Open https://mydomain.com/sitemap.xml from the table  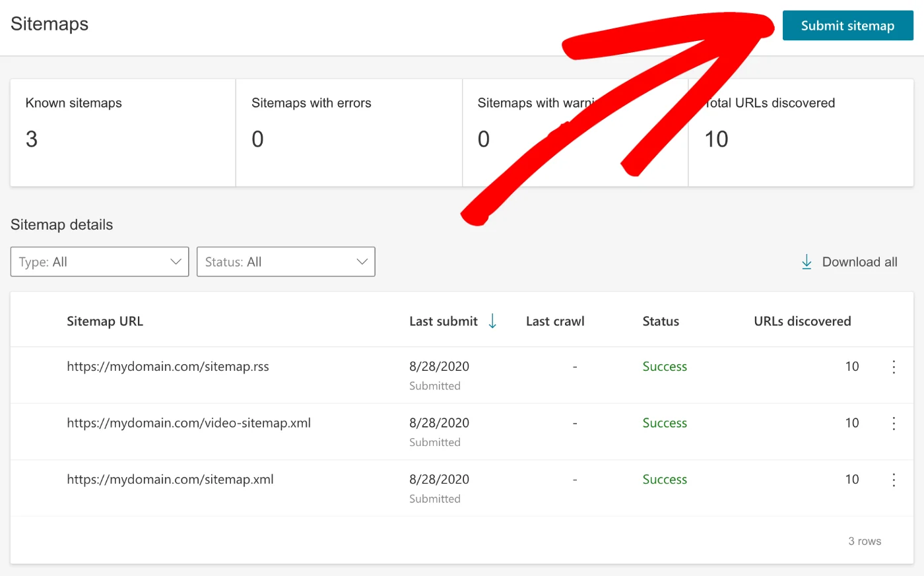point(170,480)
